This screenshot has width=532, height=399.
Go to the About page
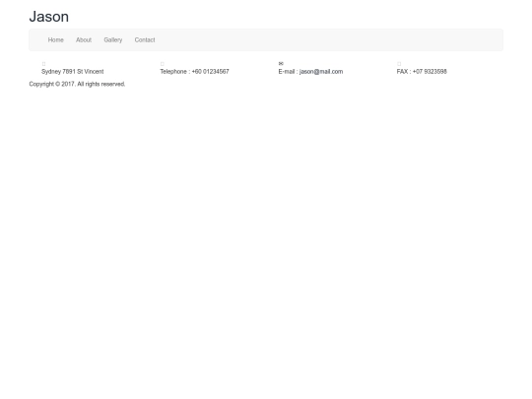coord(84,40)
